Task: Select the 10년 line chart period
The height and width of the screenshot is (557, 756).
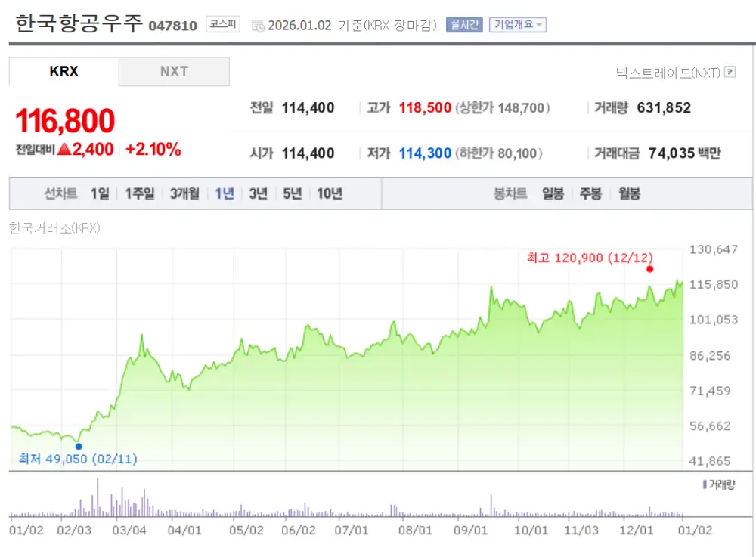Action: pos(330,193)
